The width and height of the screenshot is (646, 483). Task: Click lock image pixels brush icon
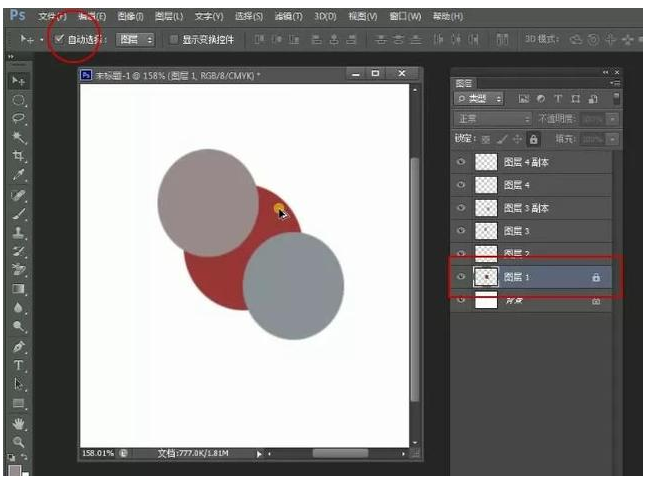click(x=501, y=140)
